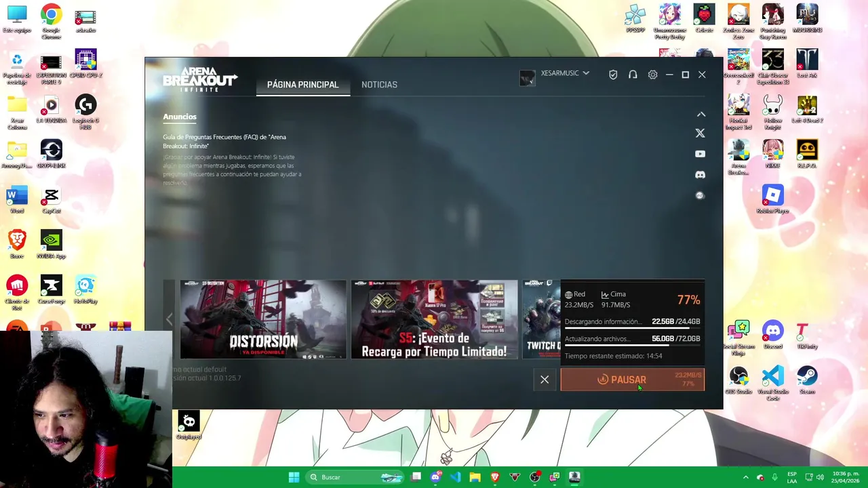Open Visual Studio Code desktop shortcut
Screen dimensions: 868x488
click(x=772, y=383)
